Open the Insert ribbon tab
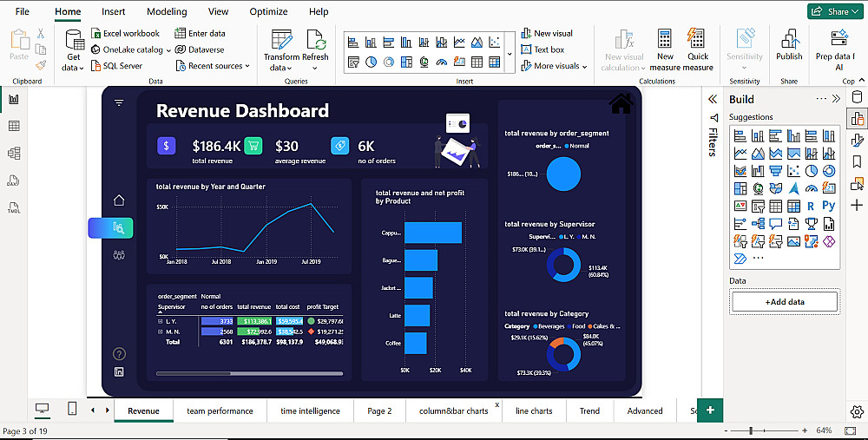Viewport: 868px width, 440px height. pyautogui.click(x=113, y=11)
